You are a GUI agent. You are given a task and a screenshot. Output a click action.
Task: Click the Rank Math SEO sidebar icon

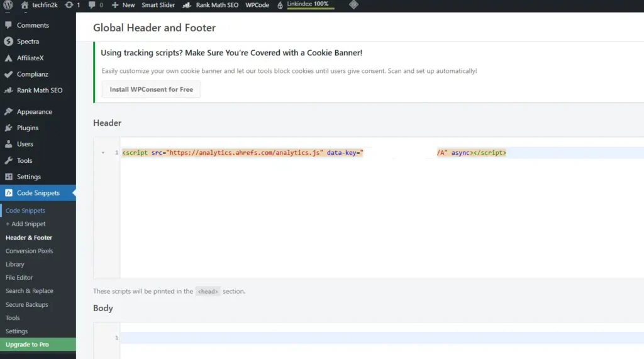tap(9, 91)
